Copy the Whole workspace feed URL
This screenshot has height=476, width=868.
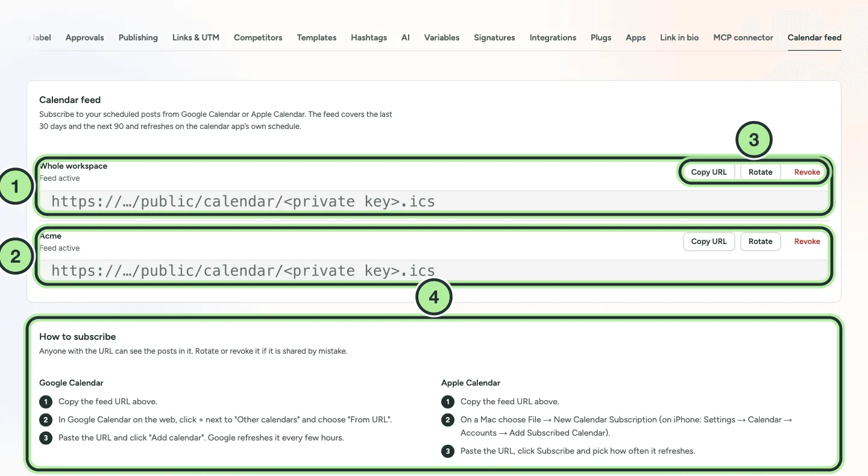coord(709,172)
